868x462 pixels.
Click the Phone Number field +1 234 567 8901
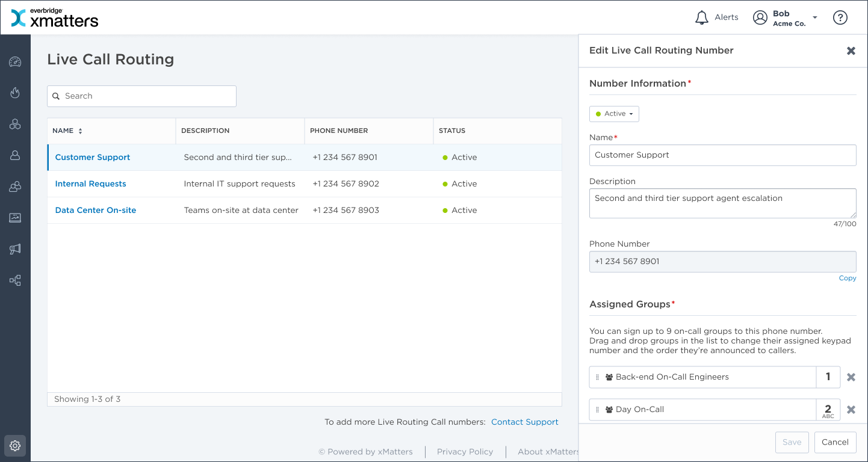pos(722,262)
